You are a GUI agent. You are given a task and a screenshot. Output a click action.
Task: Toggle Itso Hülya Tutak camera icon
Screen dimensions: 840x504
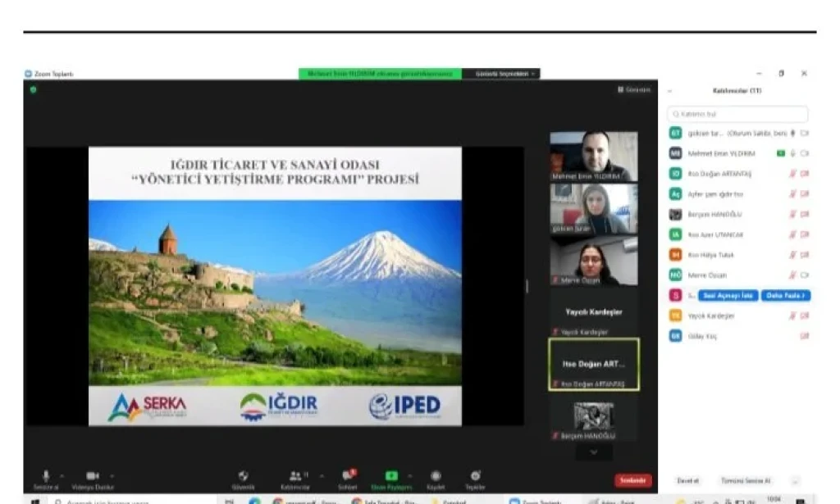pyautogui.click(x=805, y=255)
